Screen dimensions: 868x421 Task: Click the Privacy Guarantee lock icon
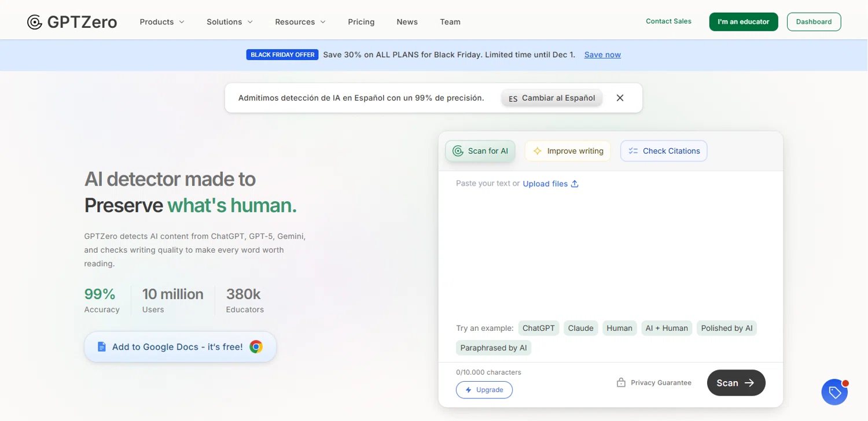pos(621,383)
